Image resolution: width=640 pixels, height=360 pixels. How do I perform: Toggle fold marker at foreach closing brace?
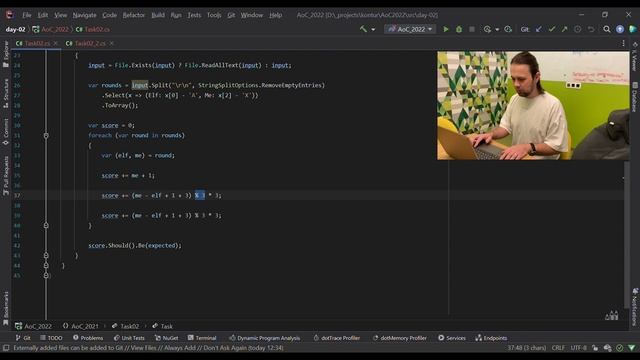tap(46, 225)
